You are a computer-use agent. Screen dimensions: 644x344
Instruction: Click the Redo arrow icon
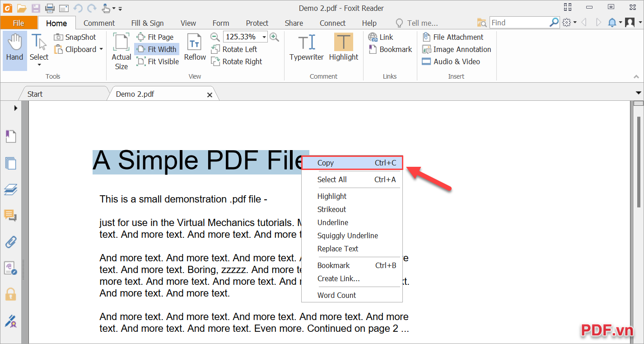(92, 8)
